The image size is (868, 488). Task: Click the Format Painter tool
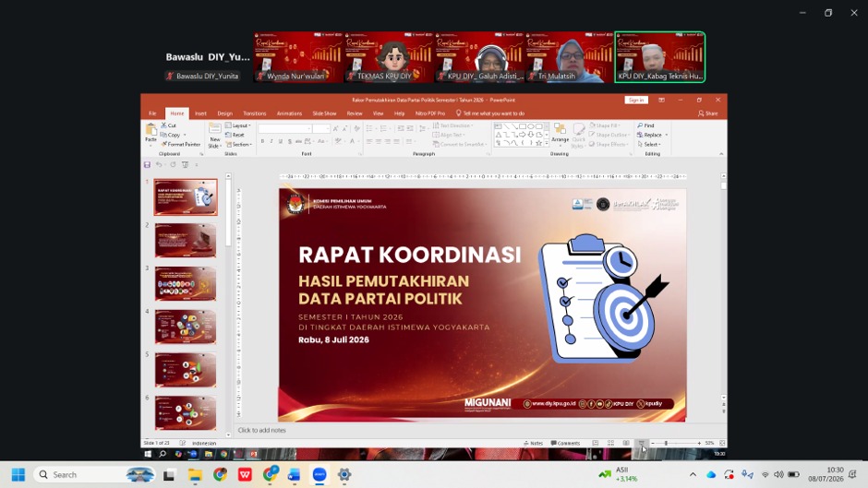180,145
